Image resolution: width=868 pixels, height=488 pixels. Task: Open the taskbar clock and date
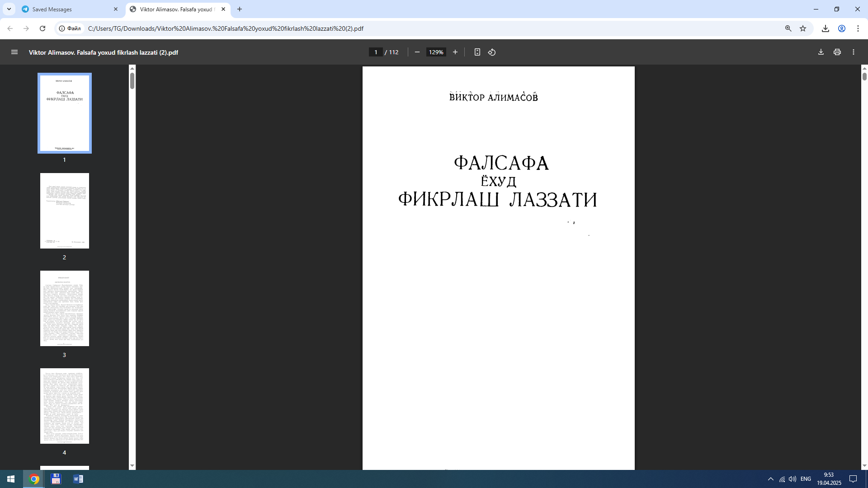point(829,479)
